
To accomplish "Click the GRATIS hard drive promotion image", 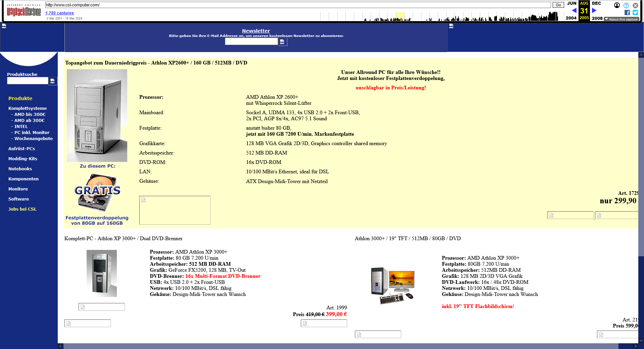I will coord(97,192).
